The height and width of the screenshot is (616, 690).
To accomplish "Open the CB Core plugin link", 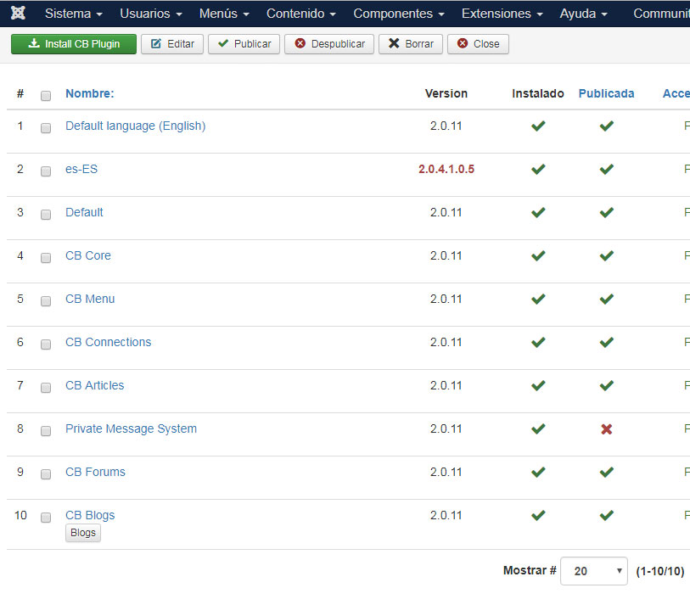I will pos(88,255).
